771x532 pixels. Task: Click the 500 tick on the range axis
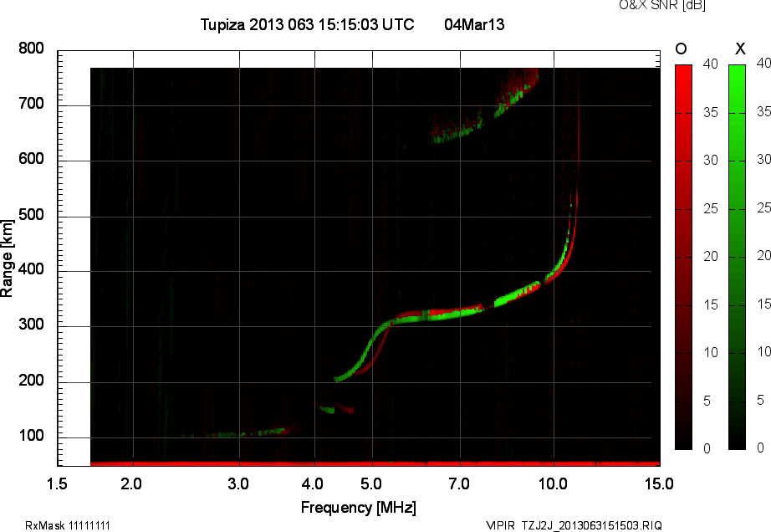pos(31,215)
